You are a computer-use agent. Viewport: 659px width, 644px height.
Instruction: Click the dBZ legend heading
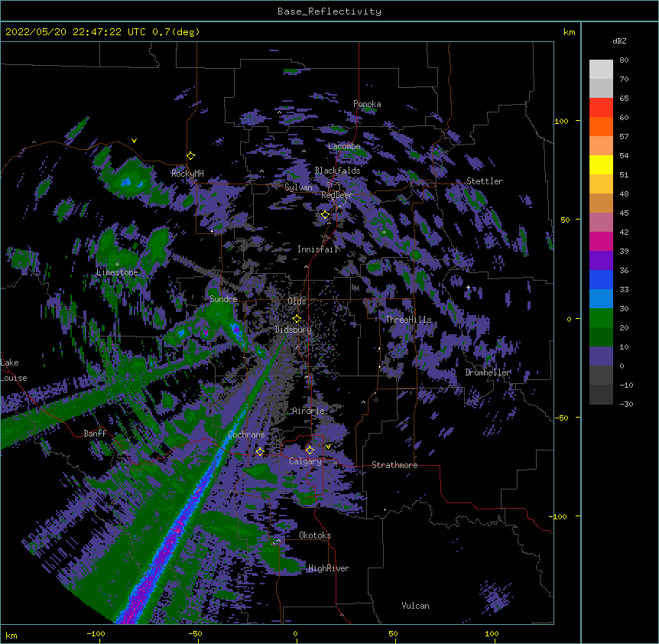(619, 41)
